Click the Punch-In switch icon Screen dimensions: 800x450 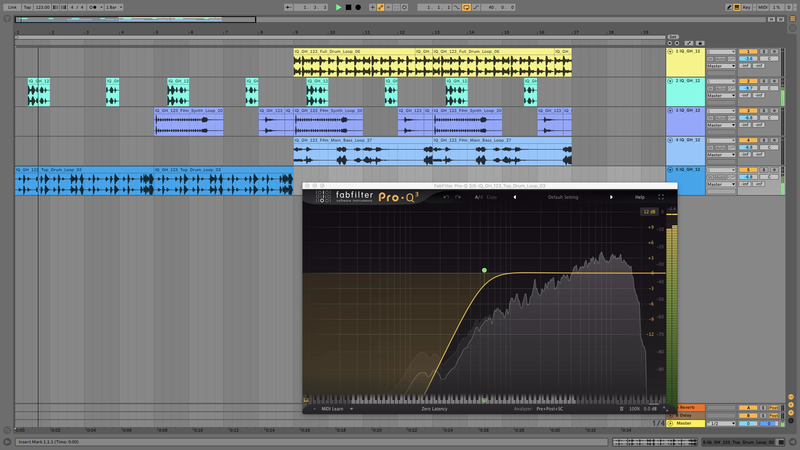click(457, 7)
